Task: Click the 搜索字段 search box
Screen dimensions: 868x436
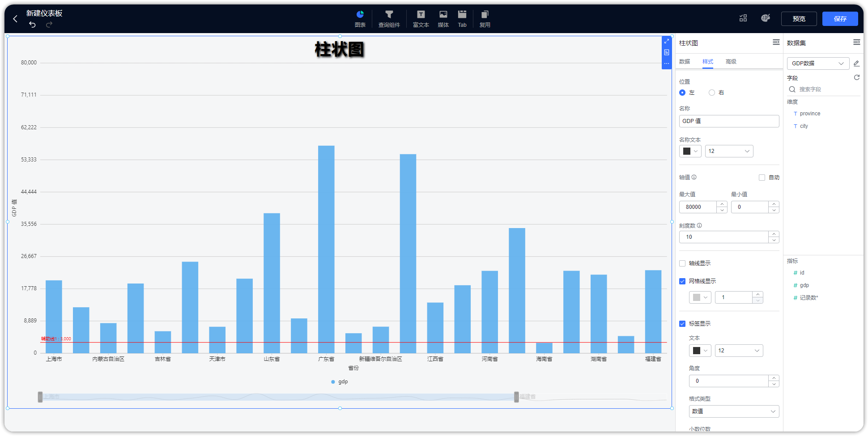Action: coord(824,89)
